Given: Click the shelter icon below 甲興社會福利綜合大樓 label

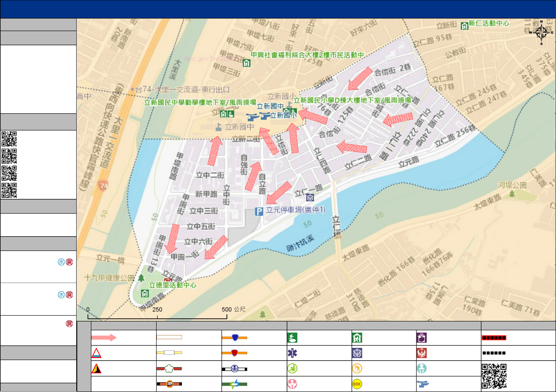Looking at the screenshot, I should pos(247,63).
